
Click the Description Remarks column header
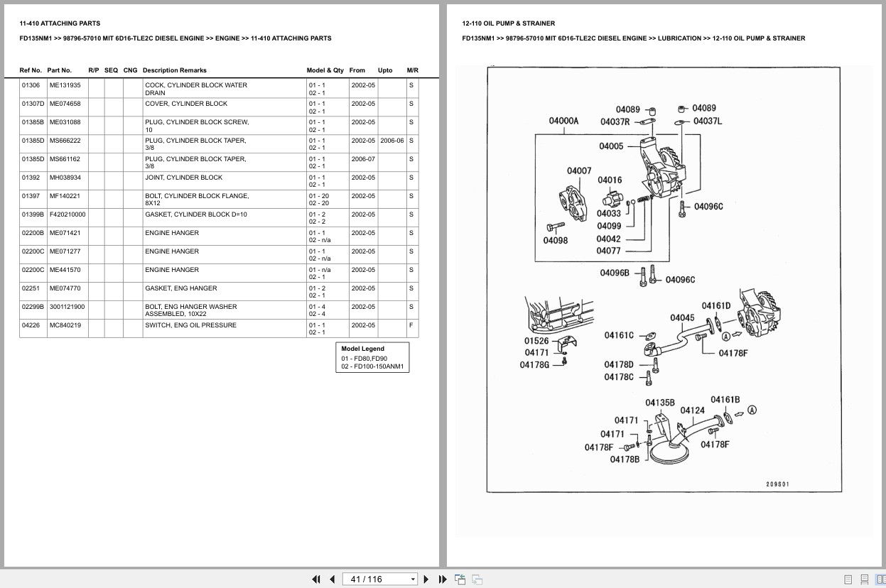pyautogui.click(x=175, y=70)
